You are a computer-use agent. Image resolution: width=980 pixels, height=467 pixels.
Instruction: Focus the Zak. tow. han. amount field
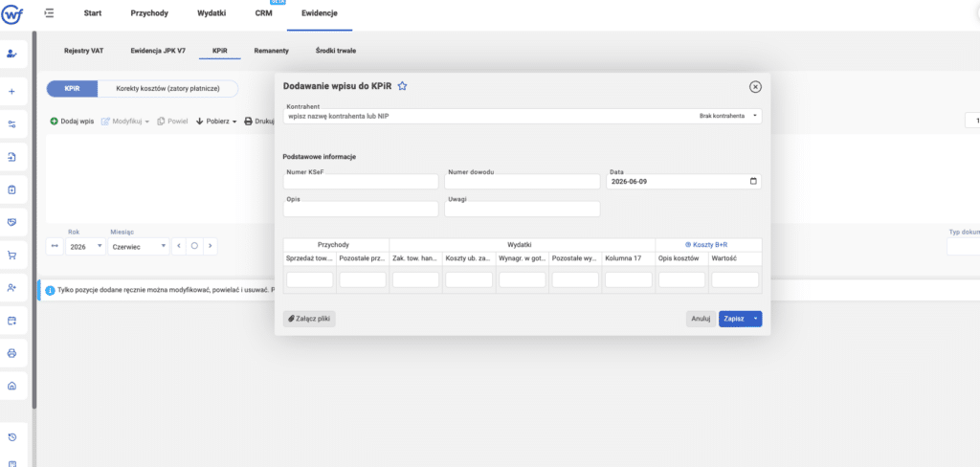coord(415,279)
